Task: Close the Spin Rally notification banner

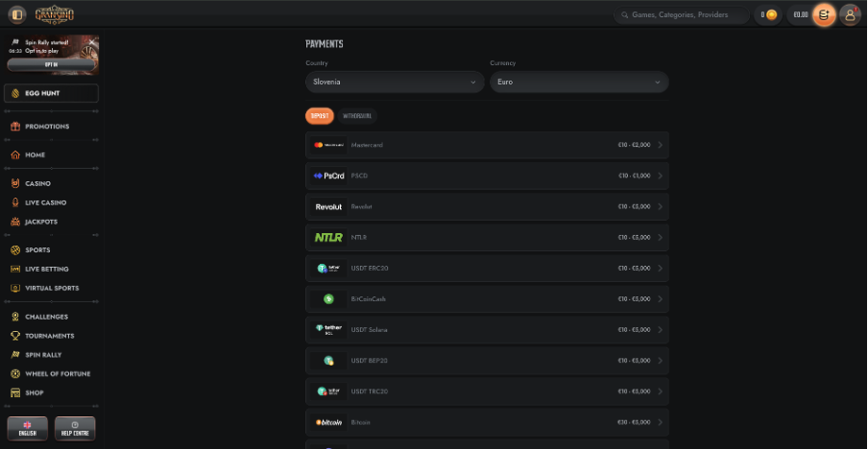Action: pyautogui.click(x=92, y=42)
